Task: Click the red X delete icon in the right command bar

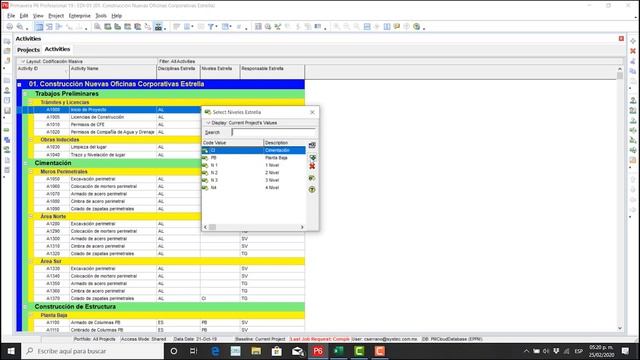Action: coord(633,51)
